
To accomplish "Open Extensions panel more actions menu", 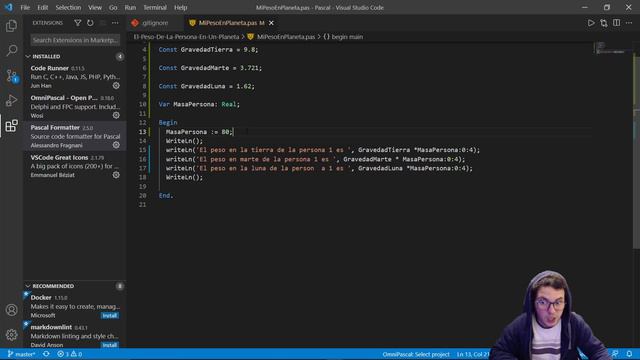I will (x=115, y=23).
